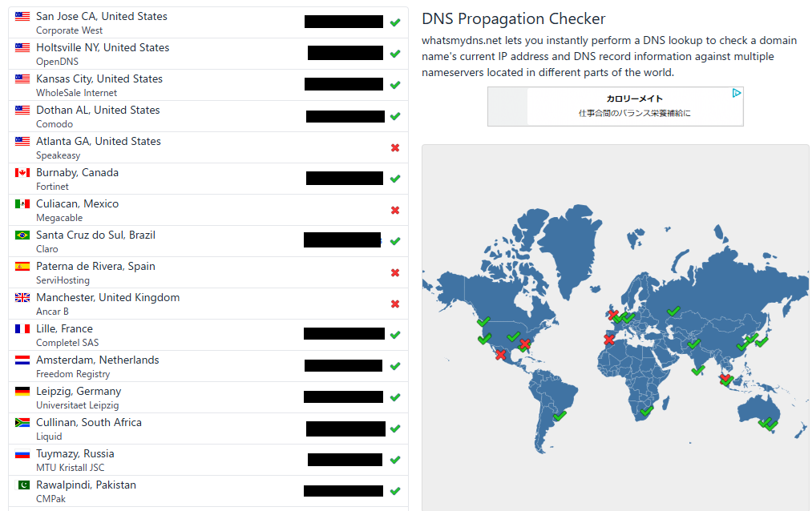Click the green checkmark over Russia on the map

coord(673,312)
